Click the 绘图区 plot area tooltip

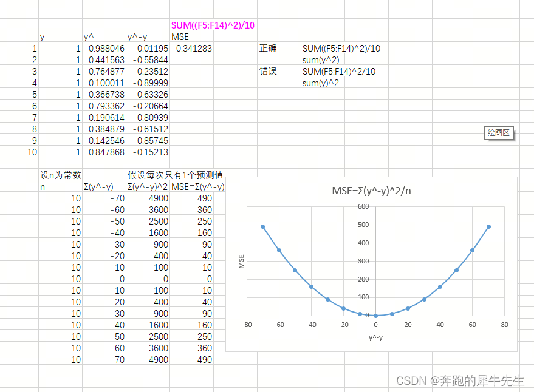499,133
